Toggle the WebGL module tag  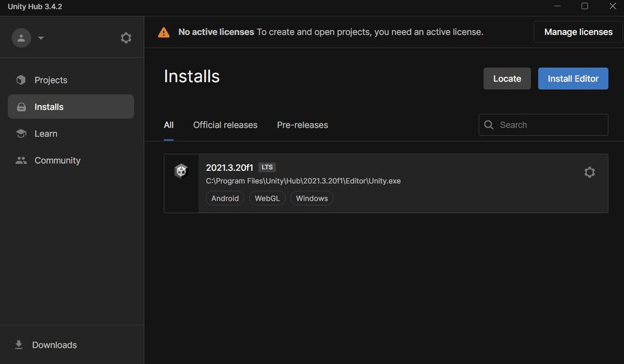pos(267,198)
